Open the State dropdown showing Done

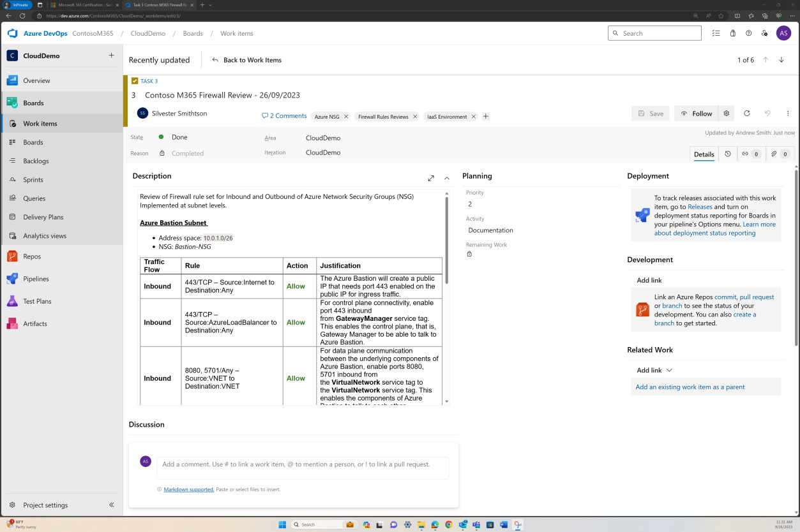[179, 137]
